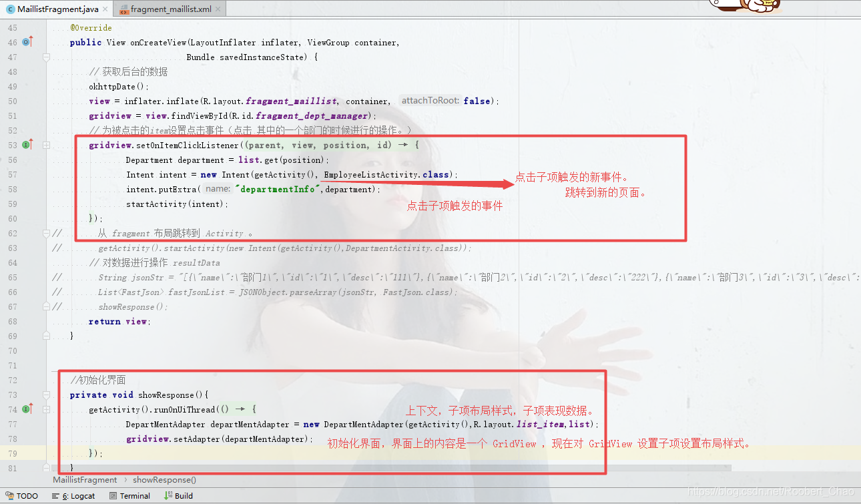Image resolution: width=861 pixels, height=504 pixels.
Task: Select MaillistFragment in the breadcrumb bar
Action: pyautogui.click(x=85, y=480)
